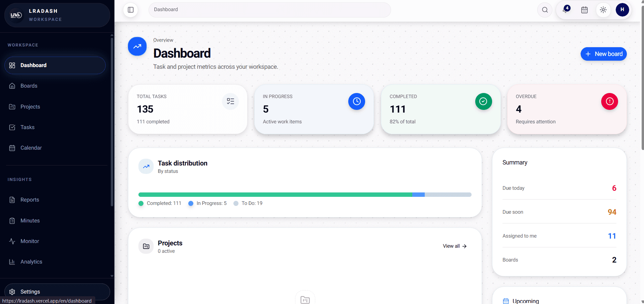The image size is (644, 304).
Task: Open Projects in the sidebar
Action: 55,107
